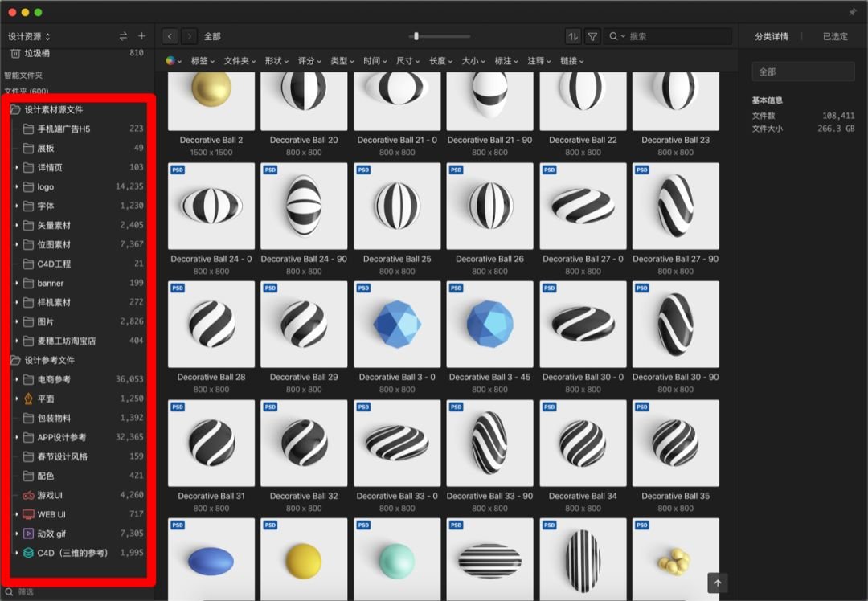The height and width of the screenshot is (601, 868).
Task: Switch to the 分类详情 tab
Action: pos(771,36)
